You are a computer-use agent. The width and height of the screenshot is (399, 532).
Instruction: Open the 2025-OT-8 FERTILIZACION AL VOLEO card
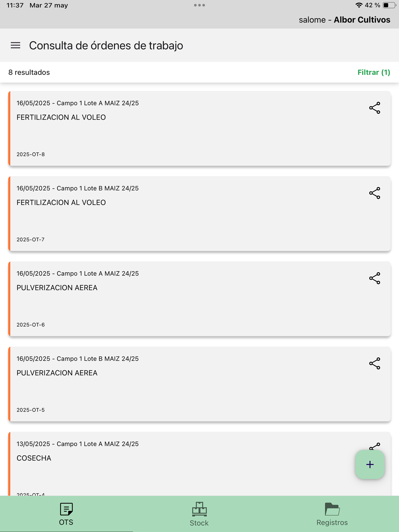[x=199, y=129]
